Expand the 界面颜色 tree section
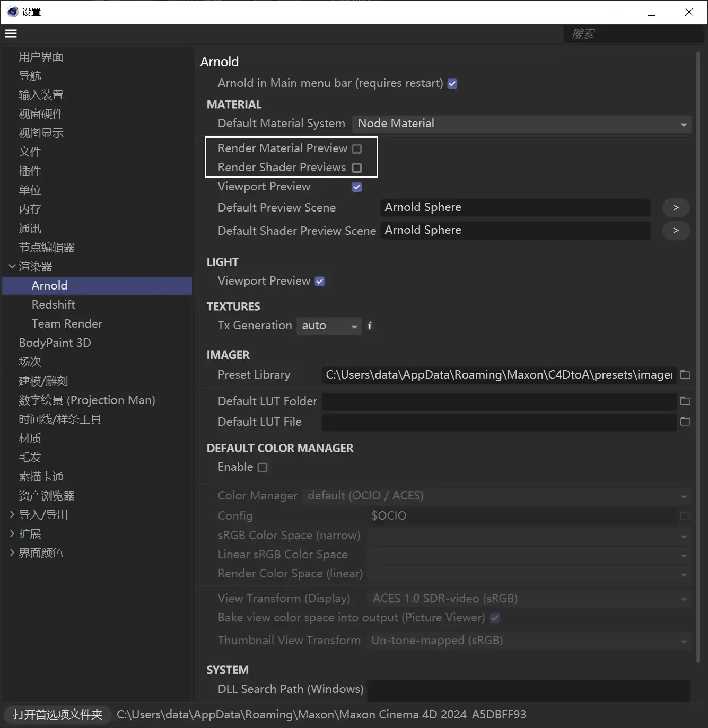708x728 pixels. [12, 552]
